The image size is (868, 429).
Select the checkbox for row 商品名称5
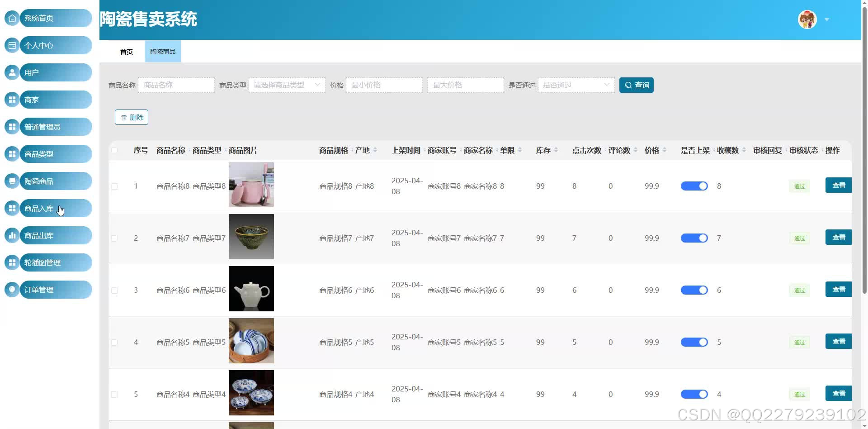(x=114, y=342)
